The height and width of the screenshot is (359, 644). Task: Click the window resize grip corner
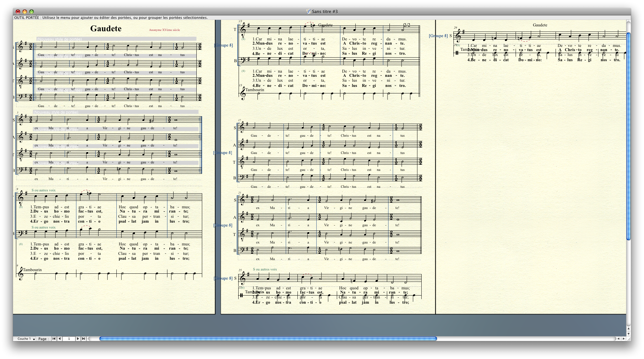coord(628,339)
